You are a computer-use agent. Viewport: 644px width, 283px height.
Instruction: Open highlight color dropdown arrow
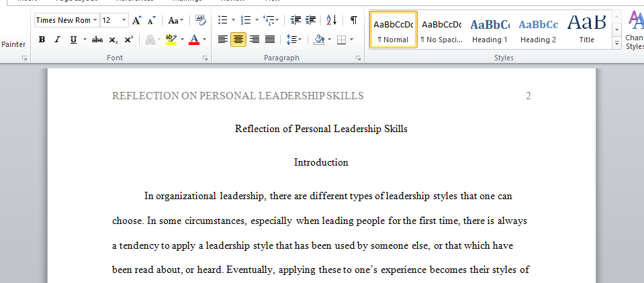182,40
